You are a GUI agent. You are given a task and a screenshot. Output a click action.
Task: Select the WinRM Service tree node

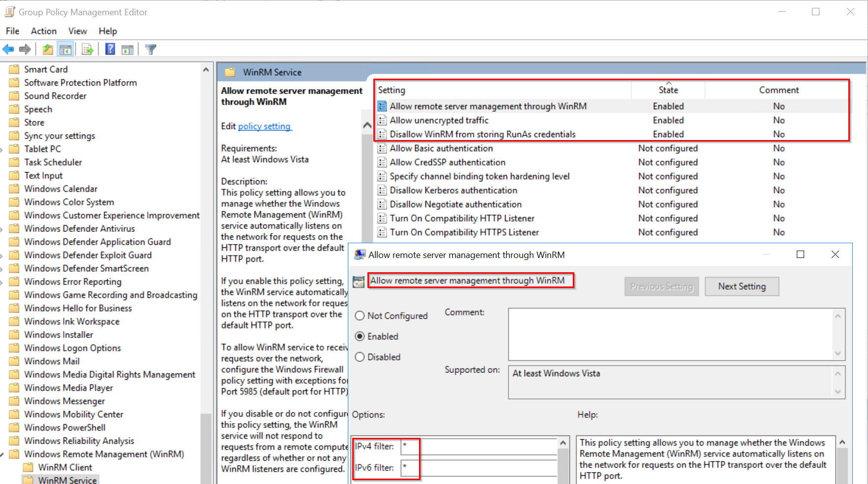[x=67, y=480]
